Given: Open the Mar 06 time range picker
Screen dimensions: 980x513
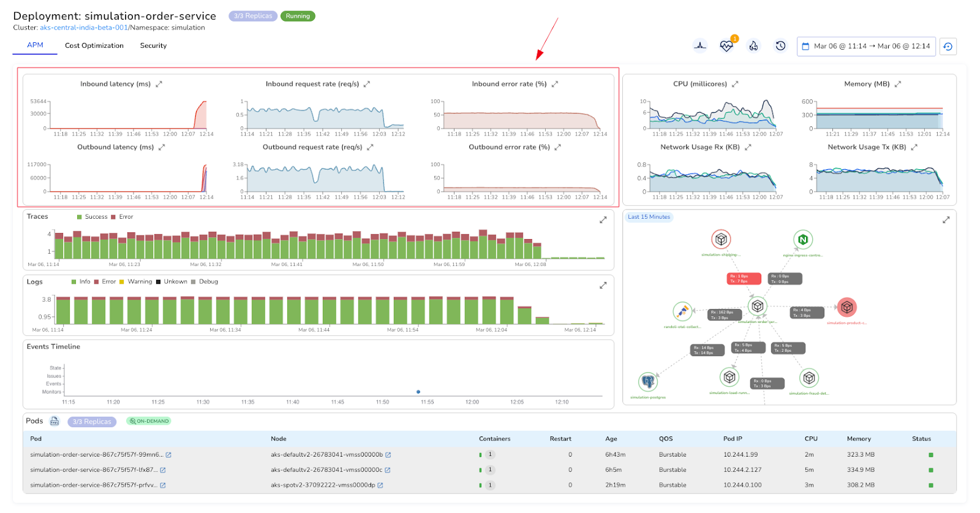Looking at the screenshot, I should (866, 47).
